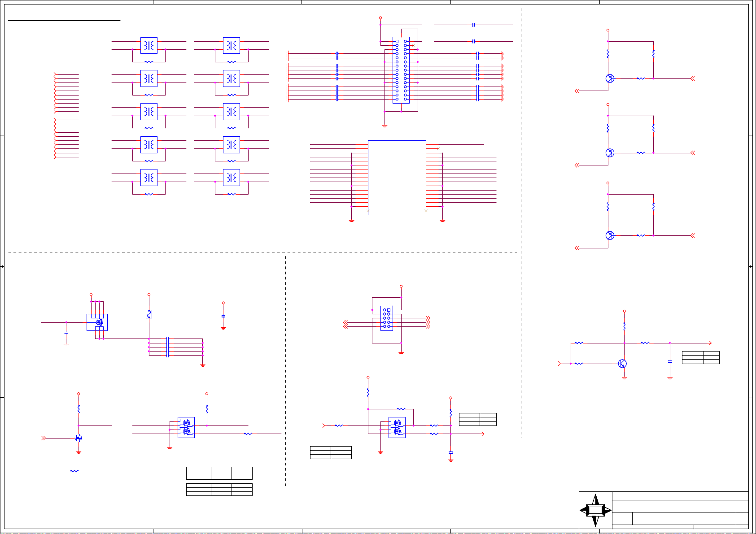The image size is (756, 534).
Task: Select the power symbol above the 30-pin connector
Action: tap(380, 18)
